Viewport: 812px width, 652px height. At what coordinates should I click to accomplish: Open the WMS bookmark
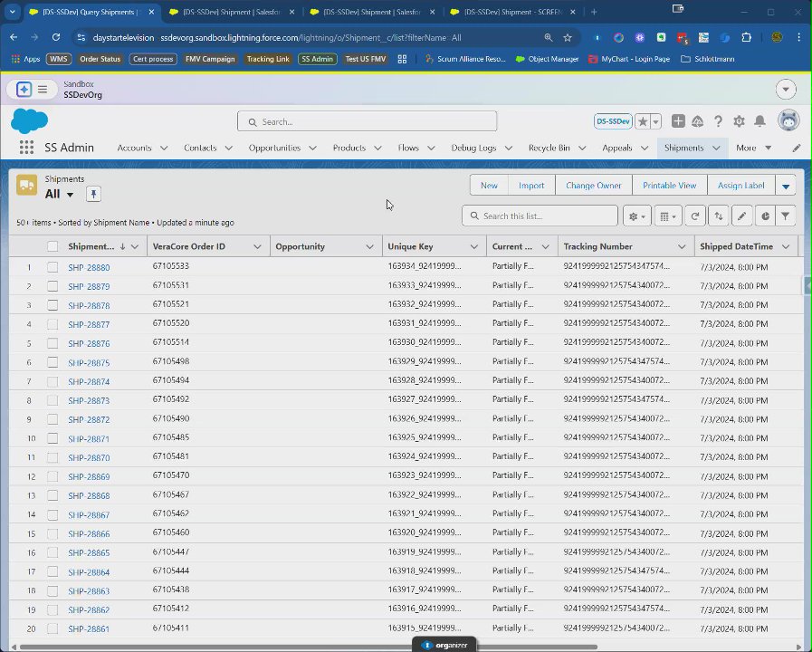[59, 59]
